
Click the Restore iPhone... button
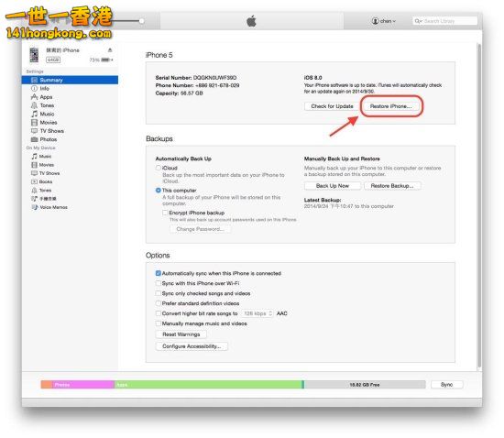[x=391, y=106]
